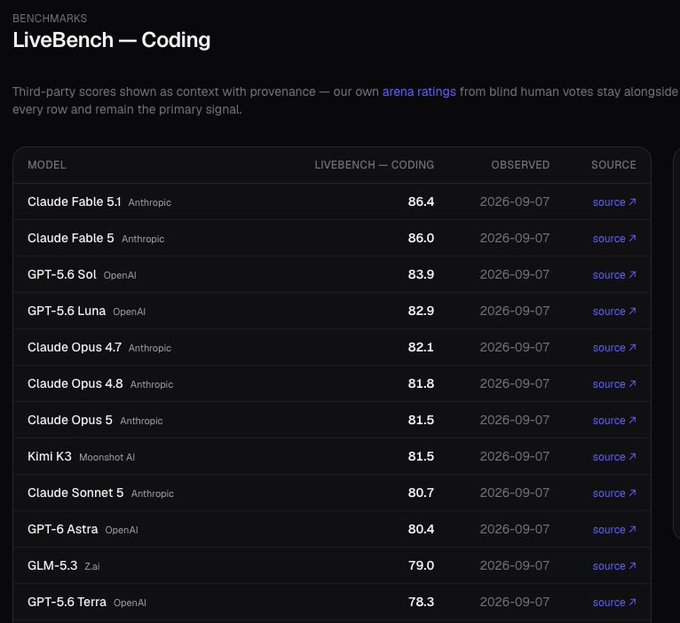Select the GPT-5.6 Luna model name

66,311
